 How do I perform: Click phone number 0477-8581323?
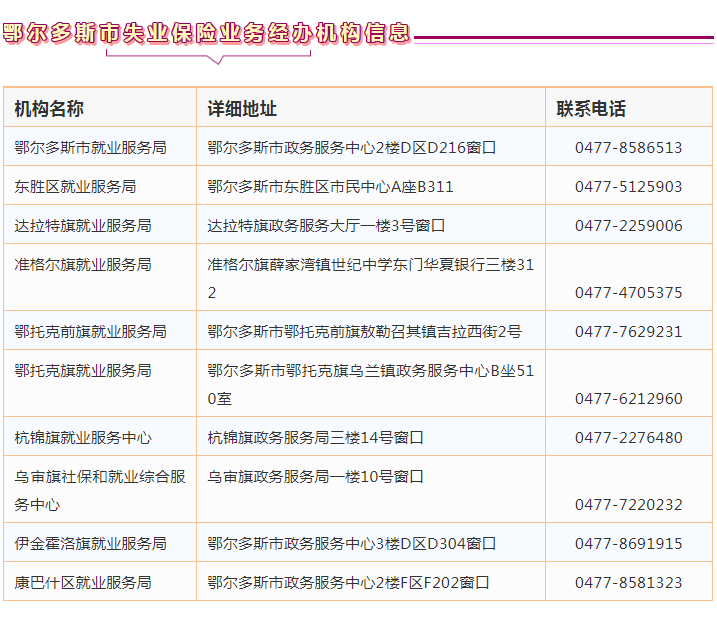coord(629,582)
